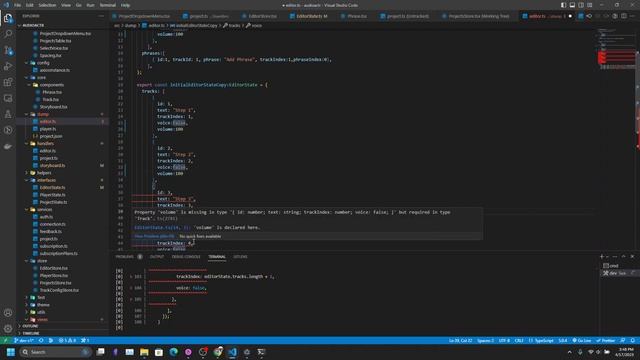
Task: Open the Selection menu
Action: click(47, 5)
